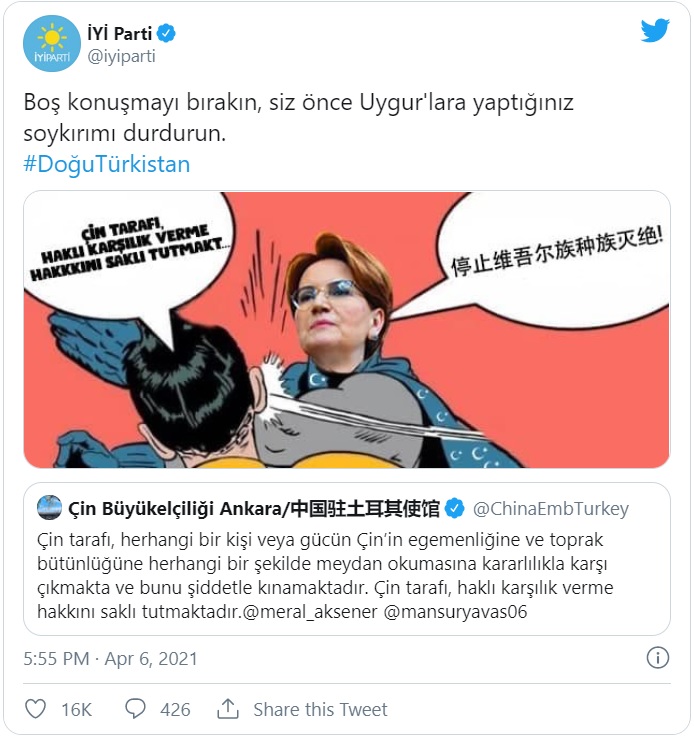Open the comic slap image
694x738 pixels.
coord(347,329)
